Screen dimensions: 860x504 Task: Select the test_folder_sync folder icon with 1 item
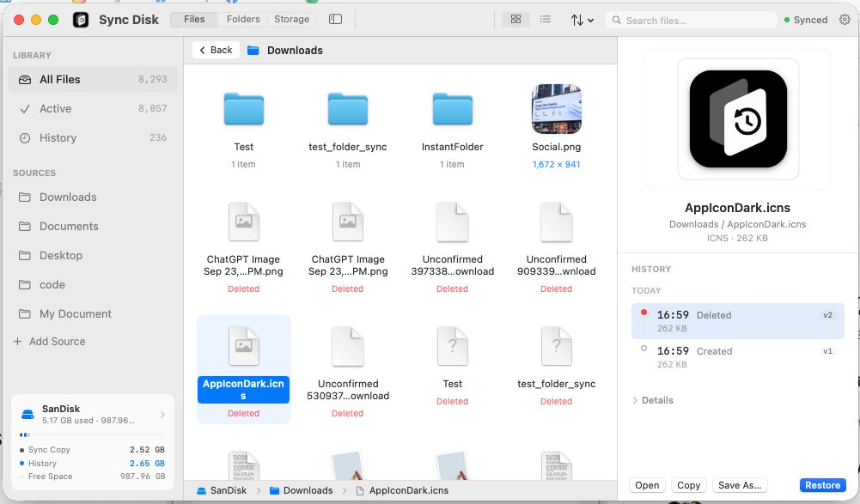point(348,109)
